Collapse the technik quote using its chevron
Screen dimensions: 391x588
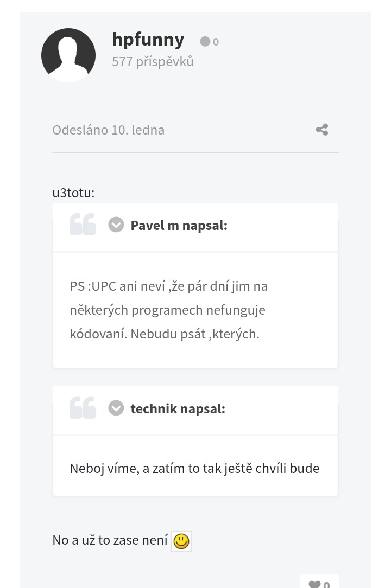(116, 408)
